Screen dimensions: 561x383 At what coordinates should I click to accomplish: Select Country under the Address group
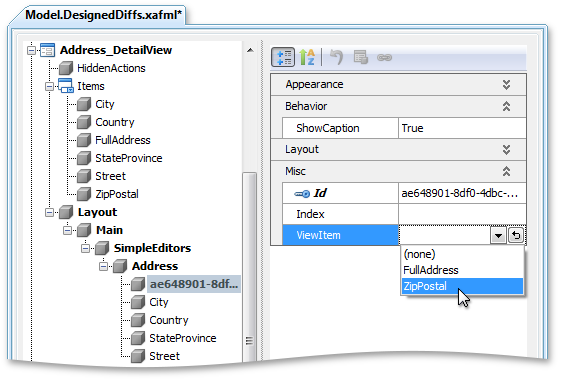tap(169, 320)
